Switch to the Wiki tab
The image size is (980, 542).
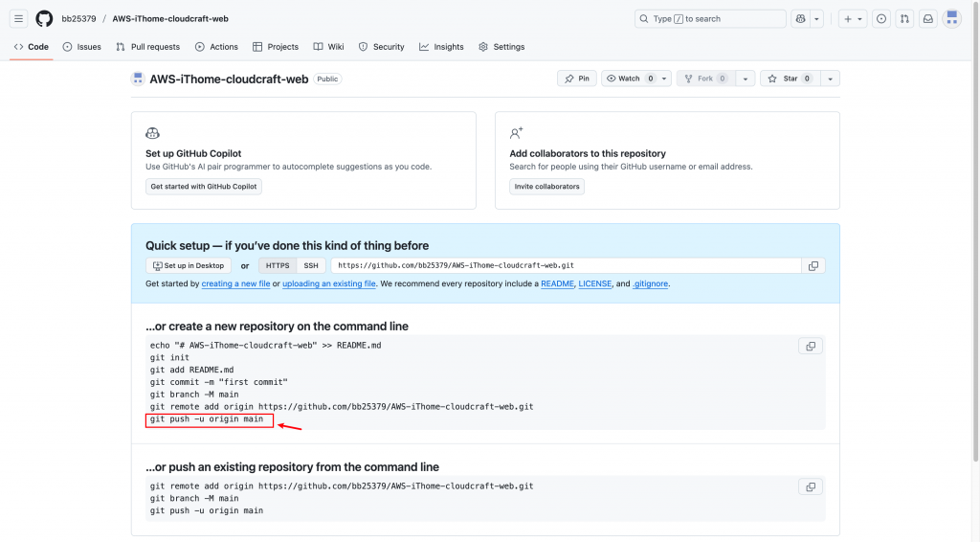pos(329,47)
